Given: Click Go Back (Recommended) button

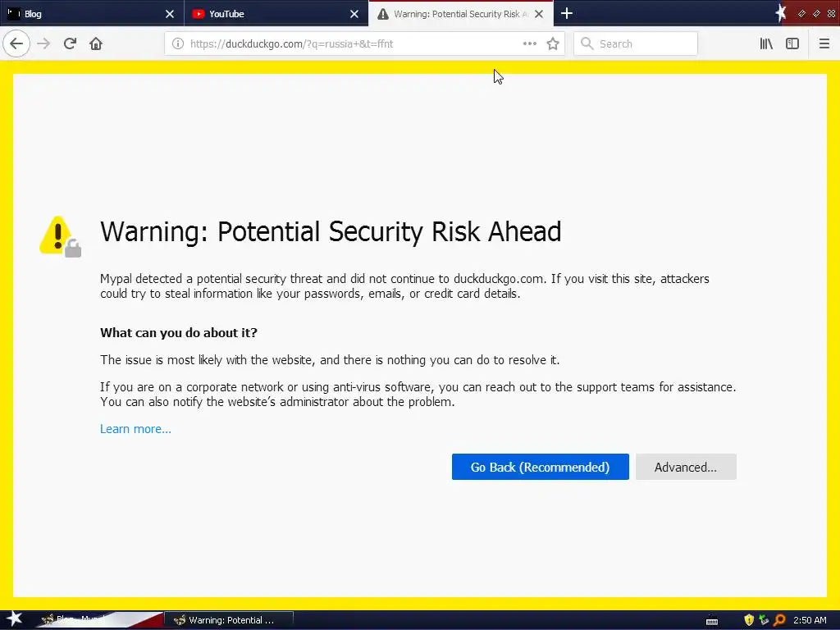Looking at the screenshot, I should pyautogui.click(x=540, y=467).
